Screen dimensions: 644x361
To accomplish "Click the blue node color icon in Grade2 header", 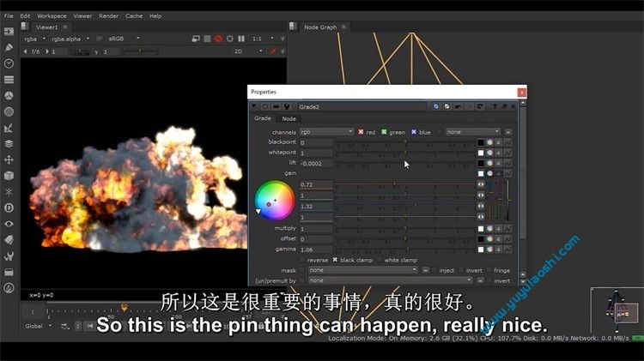I will click(x=435, y=106).
